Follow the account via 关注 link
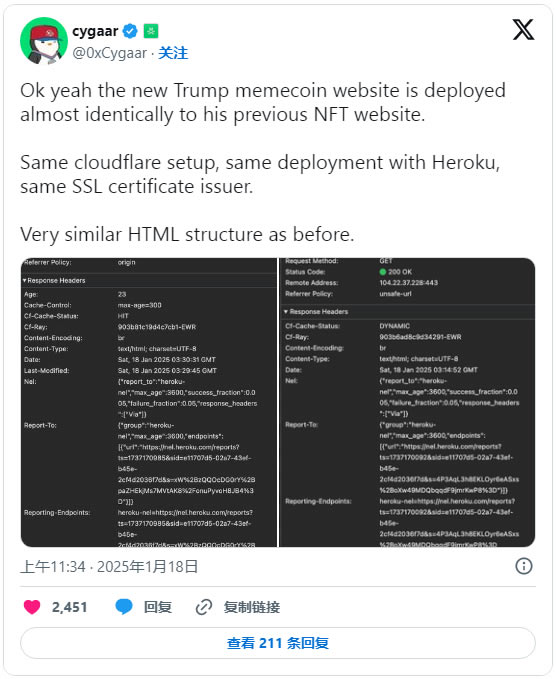Viewport: 556px width, 679px height. (173, 53)
